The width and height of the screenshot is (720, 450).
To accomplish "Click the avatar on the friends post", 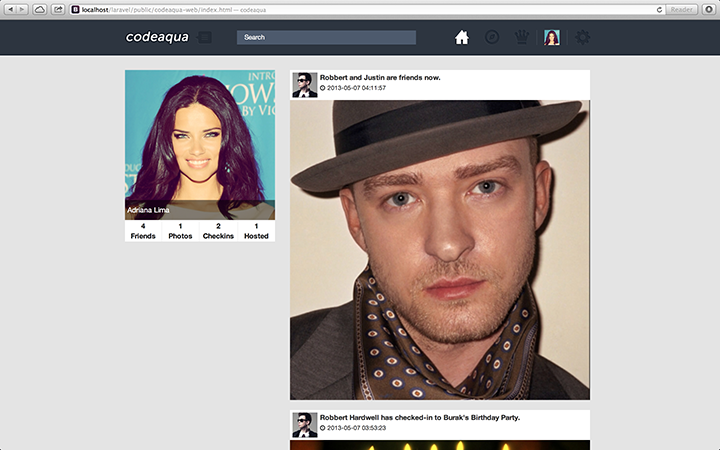I will click(x=304, y=85).
